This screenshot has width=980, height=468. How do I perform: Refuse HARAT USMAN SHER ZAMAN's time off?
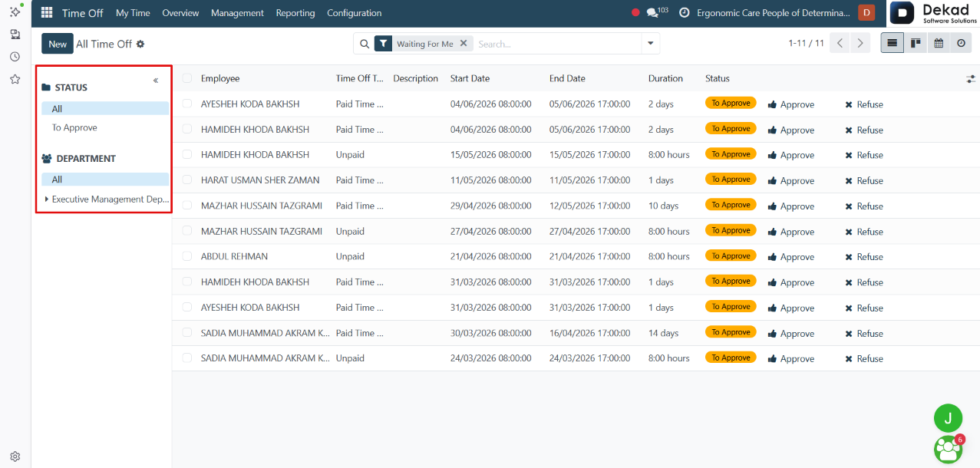(864, 180)
